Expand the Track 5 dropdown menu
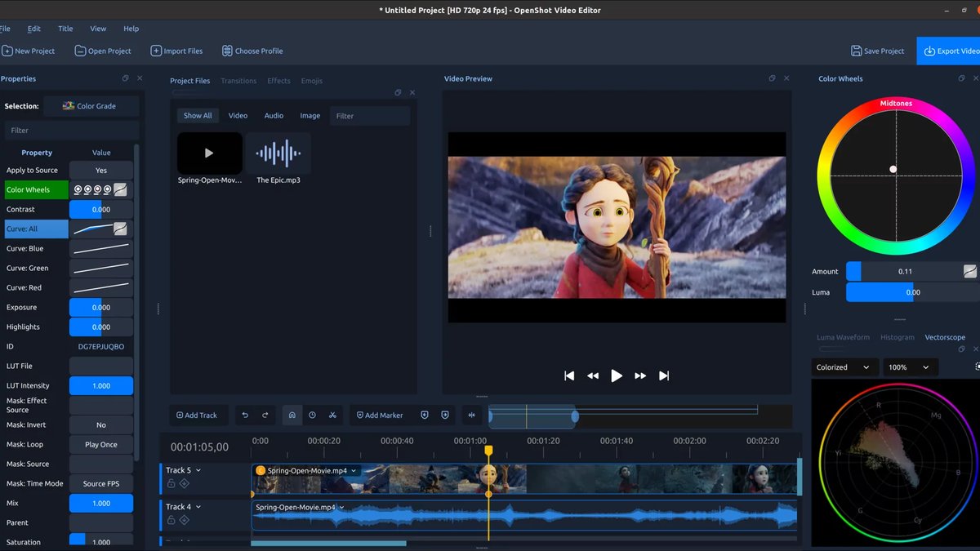 pyautogui.click(x=198, y=470)
